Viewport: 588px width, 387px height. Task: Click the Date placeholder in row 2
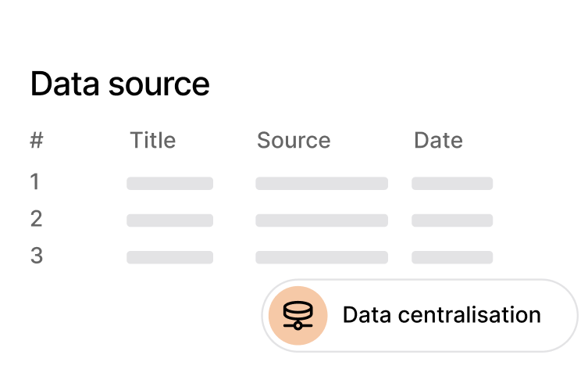pos(452,220)
